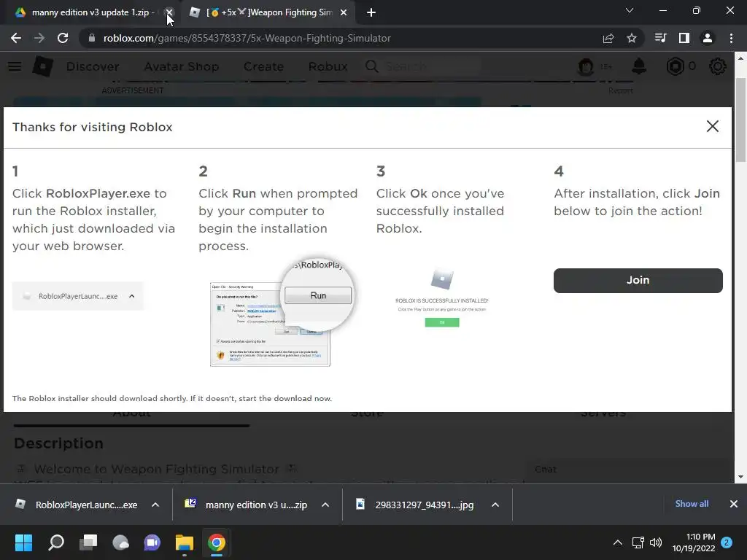Click the browser back arrow
The height and width of the screenshot is (560, 747).
pyautogui.click(x=16, y=38)
